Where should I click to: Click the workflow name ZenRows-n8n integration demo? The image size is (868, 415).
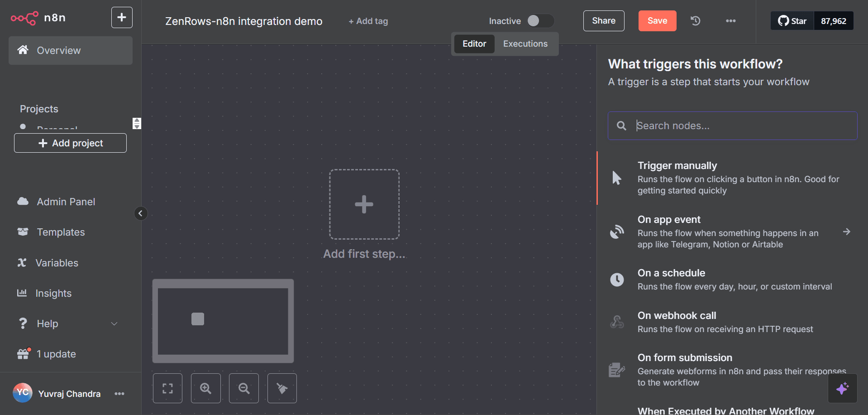point(243,21)
